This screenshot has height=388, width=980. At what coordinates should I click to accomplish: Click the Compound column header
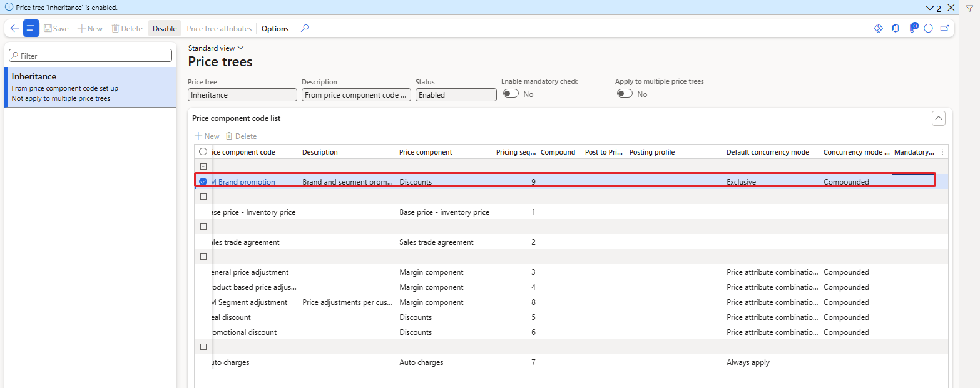point(558,152)
